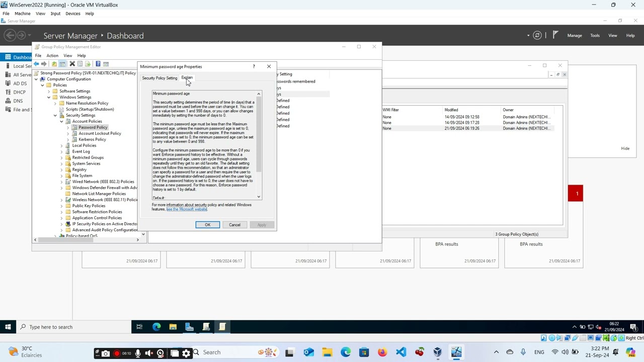Open Microsoft Edge on the guest taskbar
The image size is (644, 362).
click(156, 327)
